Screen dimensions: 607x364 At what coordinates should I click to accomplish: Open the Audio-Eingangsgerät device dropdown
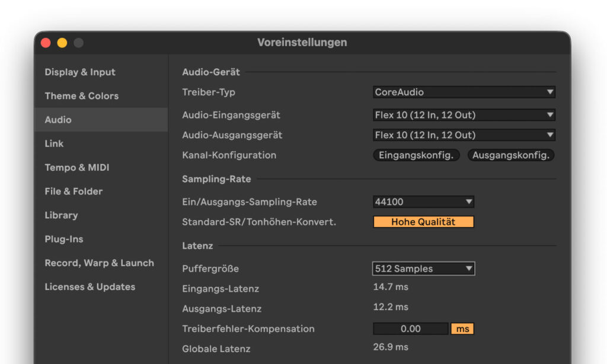coord(464,115)
